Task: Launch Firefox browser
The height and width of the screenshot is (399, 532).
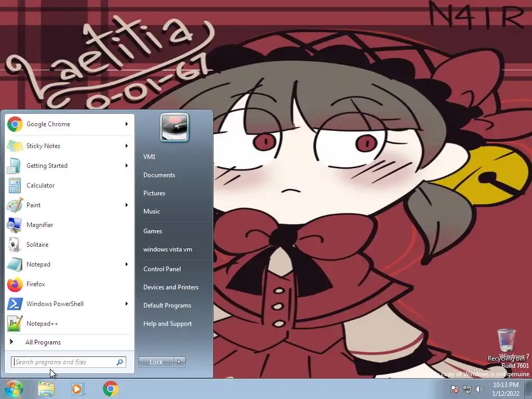Action: click(x=69, y=284)
